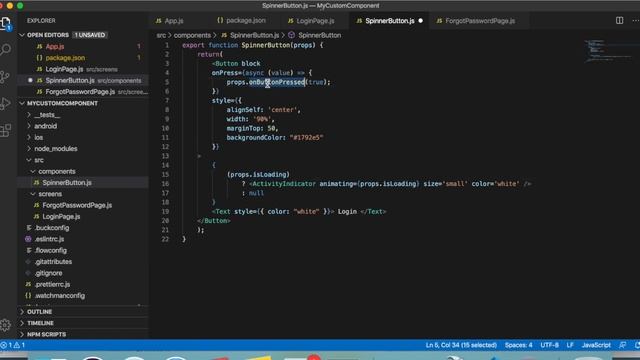This screenshot has height=360, width=640.
Task: Click the src breadcrumb segment
Action: [161, 36]
